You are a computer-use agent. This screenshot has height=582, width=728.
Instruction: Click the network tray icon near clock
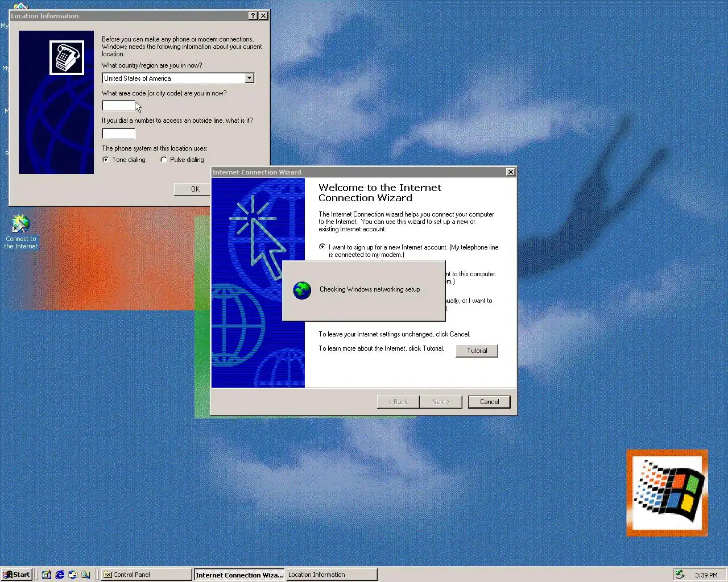click(x=680, y=575)
